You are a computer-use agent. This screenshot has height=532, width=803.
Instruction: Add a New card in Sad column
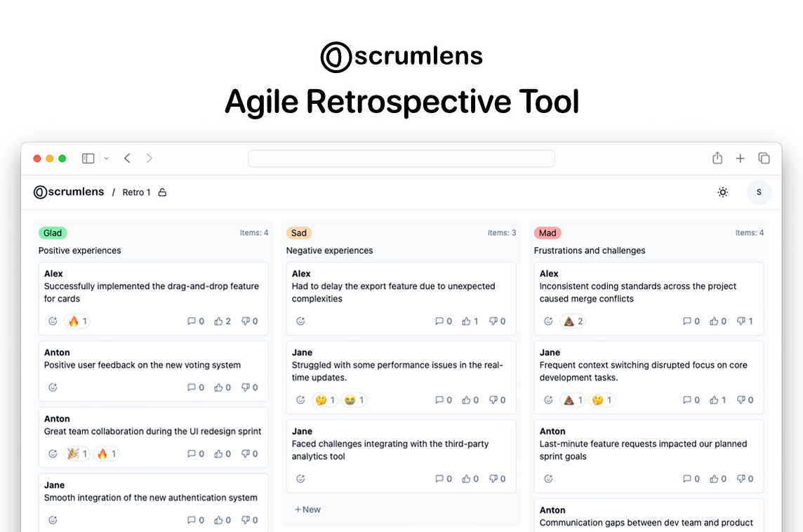point(307,510)
